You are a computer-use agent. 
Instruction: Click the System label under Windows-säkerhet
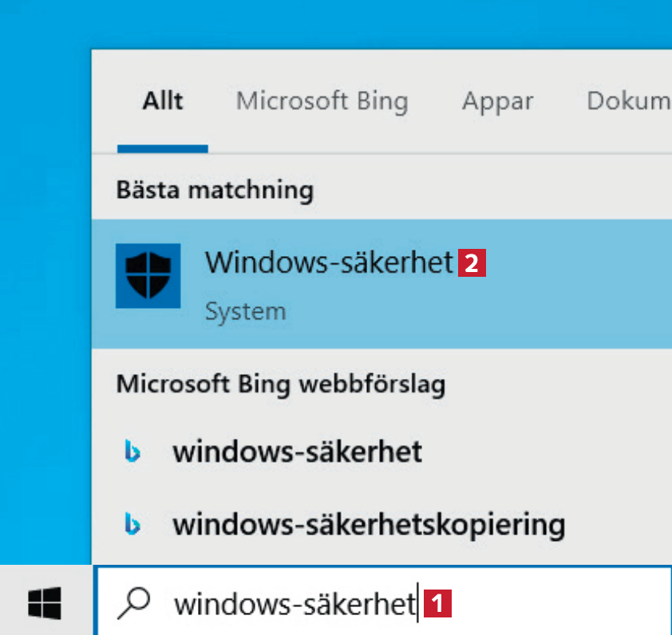245,310
